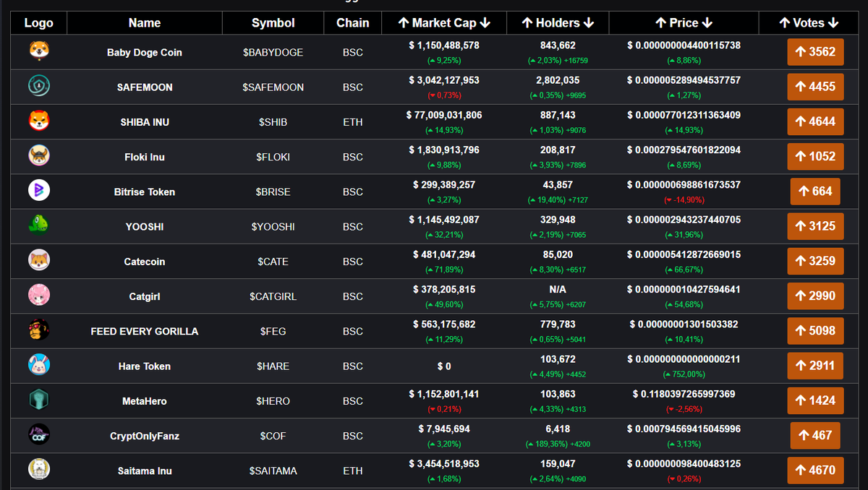Open the Baby Doge Coin logo
The width and height of the screenshot is (868, 490).
click(x=39, y=51)
